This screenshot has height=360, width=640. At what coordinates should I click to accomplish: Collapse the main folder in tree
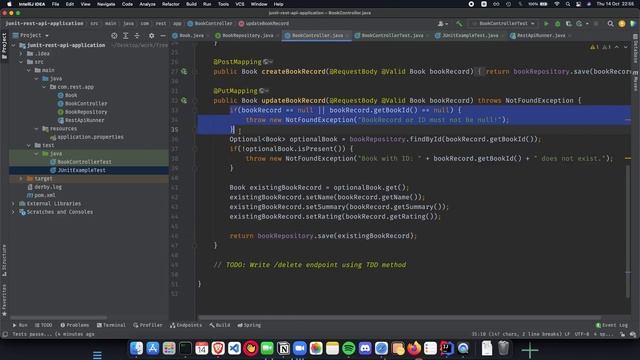[29, 70]
